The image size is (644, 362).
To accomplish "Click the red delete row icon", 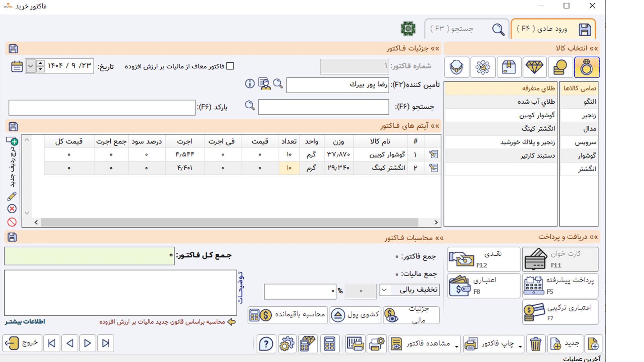I will [x=12, y=209].
